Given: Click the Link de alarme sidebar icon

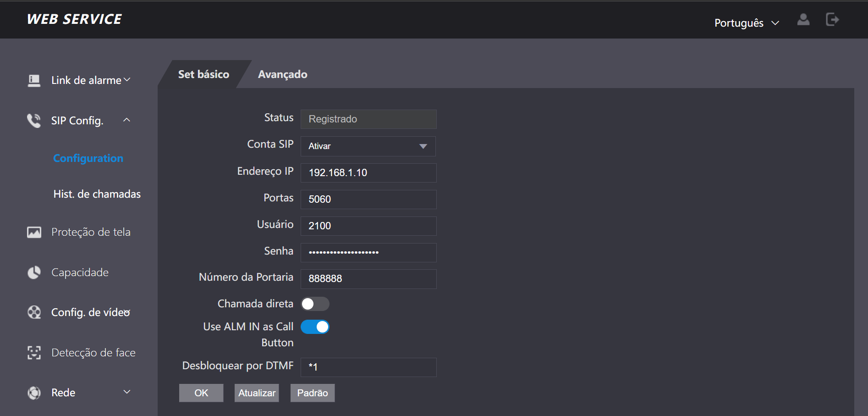Looking at the screenshot, I should (x=34, y=81).
